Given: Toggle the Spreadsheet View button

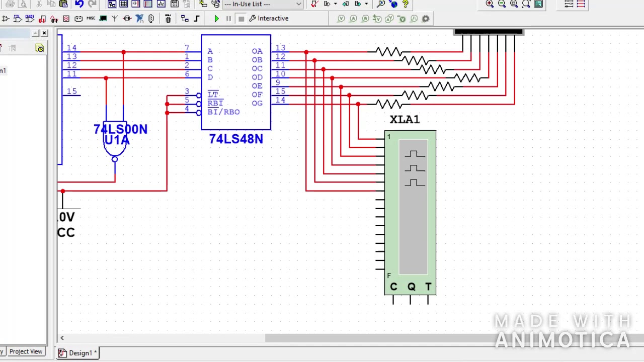Looking at the screenshot, I should pyautogui.click(x=124, y=4).
